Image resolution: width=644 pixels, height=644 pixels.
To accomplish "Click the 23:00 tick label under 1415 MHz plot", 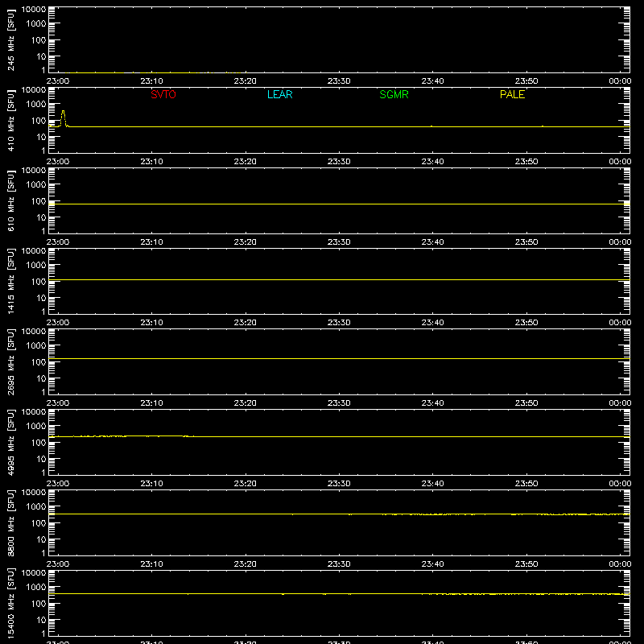I will [x=58, y=323].
